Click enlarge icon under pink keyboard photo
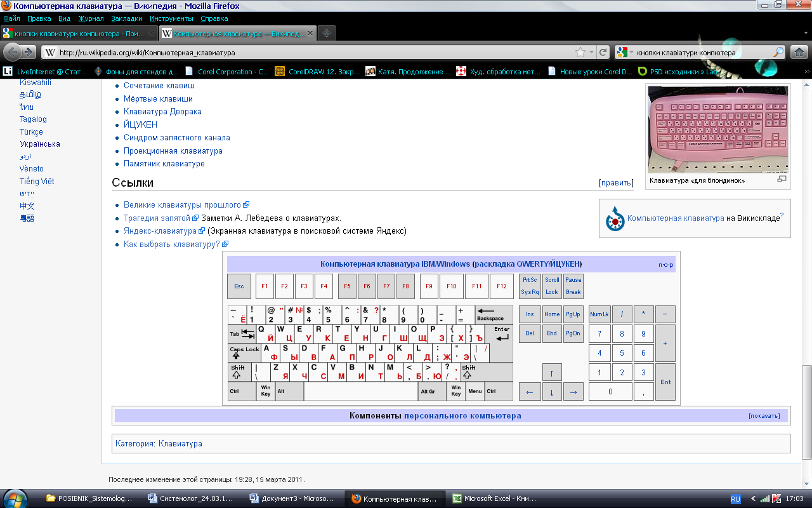812x508 pixels. pos(782,180)
